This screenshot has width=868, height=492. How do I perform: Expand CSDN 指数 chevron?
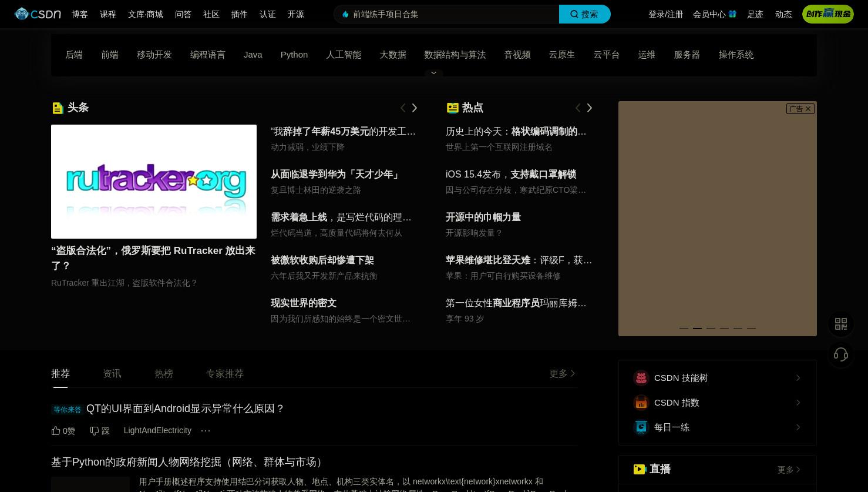798,403
